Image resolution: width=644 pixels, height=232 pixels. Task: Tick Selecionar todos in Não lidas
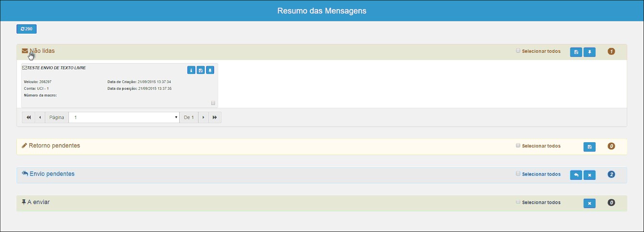[518, 50]
